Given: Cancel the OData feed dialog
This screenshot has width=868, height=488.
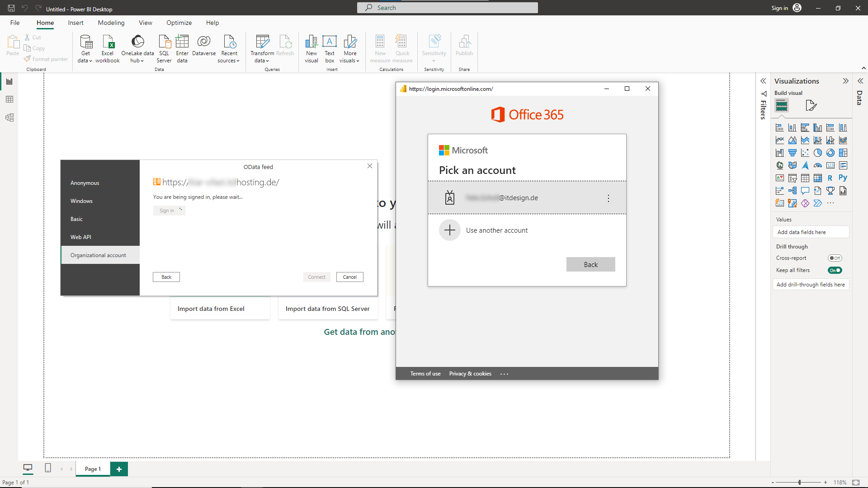Looking at the screenshot, I should point(350,277).
